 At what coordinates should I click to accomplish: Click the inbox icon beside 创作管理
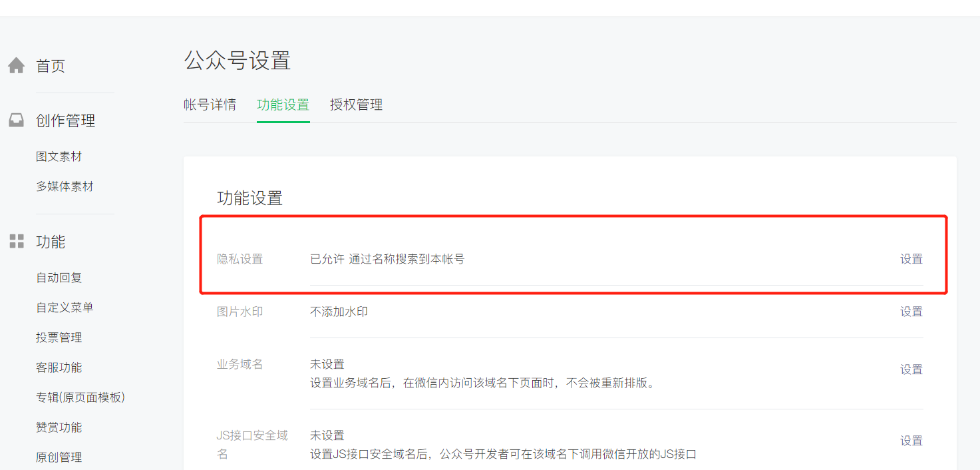click(16, 120)
